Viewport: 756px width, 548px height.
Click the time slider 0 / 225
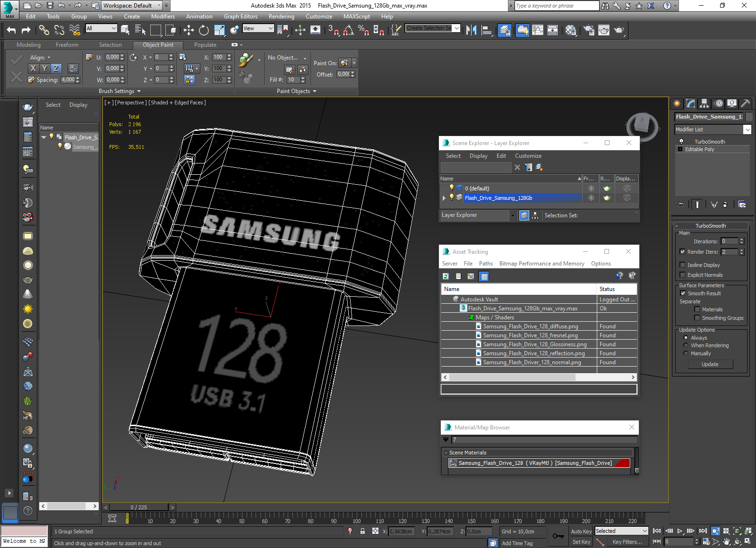pyautogui.click(x=139, y=507)
